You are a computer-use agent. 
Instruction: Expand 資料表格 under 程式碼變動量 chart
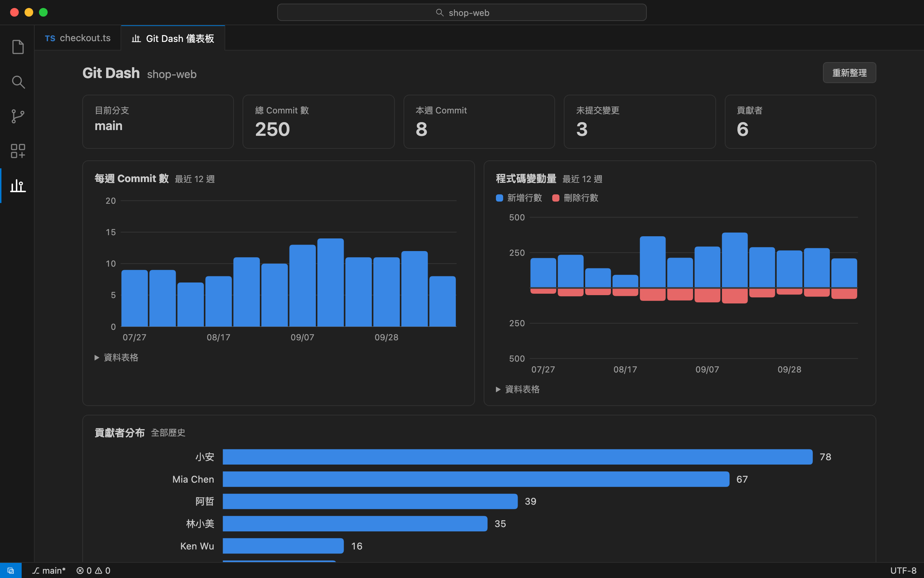point(518,389)
